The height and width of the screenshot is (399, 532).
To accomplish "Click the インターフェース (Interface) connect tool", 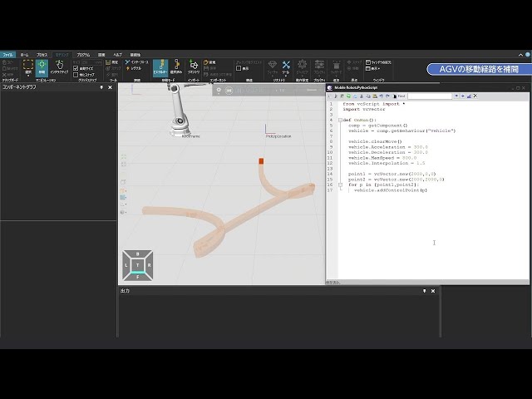I will coord(137,62).
